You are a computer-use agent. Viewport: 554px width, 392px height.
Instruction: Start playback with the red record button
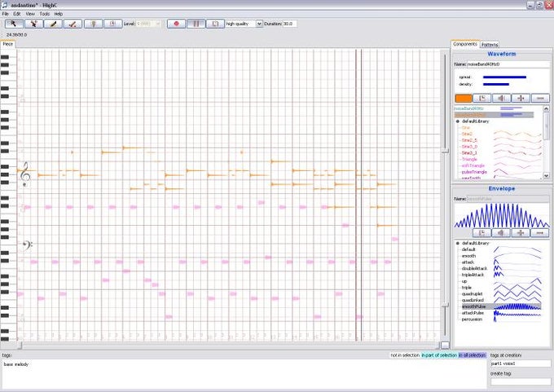coord(176,24)
